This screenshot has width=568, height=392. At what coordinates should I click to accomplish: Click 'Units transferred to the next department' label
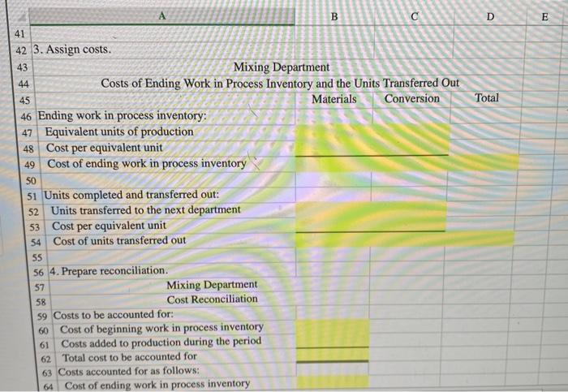(145, 210)
